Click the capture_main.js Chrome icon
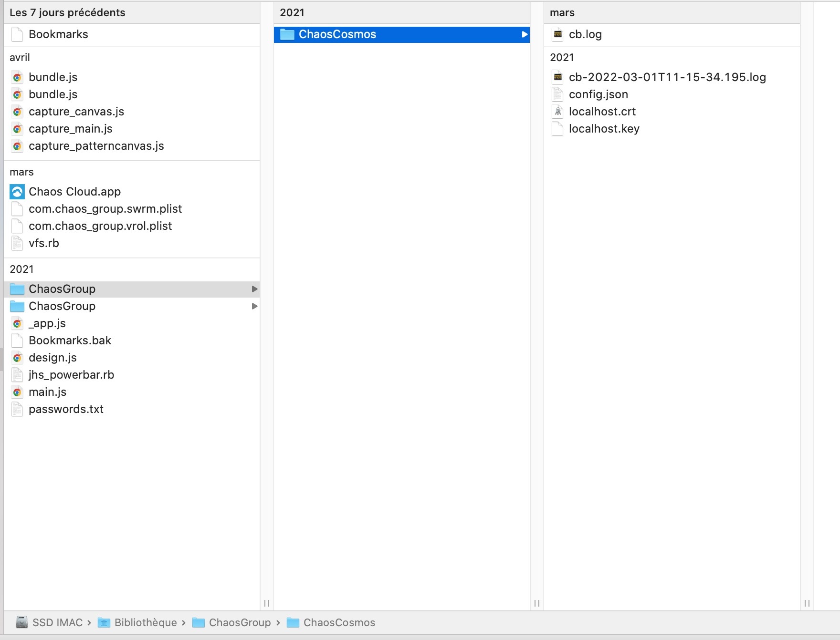The image size is (840, 640). [17, 129]
